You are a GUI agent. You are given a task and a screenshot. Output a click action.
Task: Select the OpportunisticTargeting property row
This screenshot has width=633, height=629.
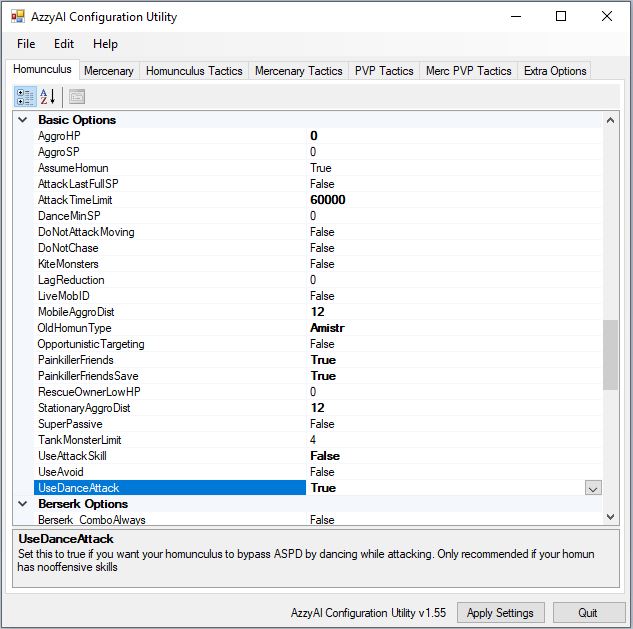click(318, 344)
